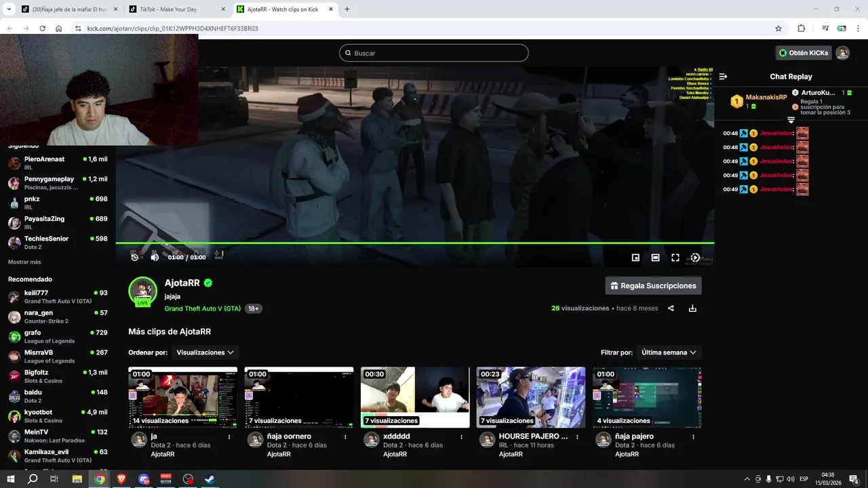Open Voicemeeter from the taskbar

coord(166,479)
